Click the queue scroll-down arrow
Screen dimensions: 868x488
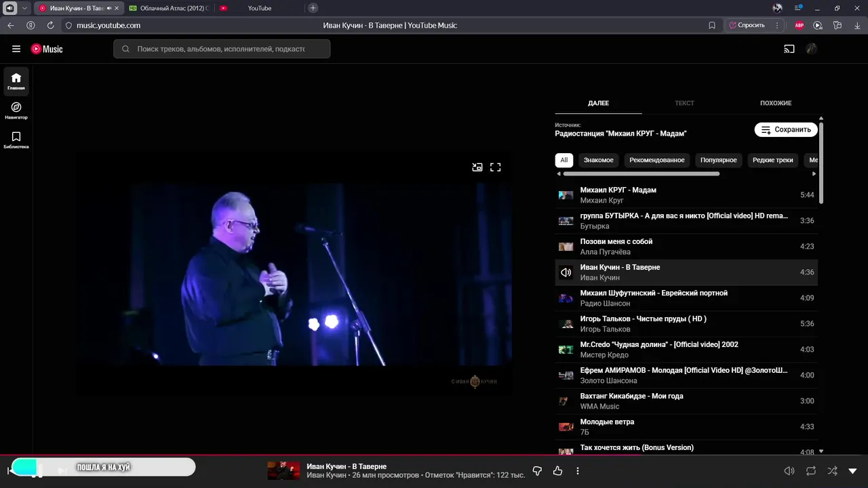821,451
